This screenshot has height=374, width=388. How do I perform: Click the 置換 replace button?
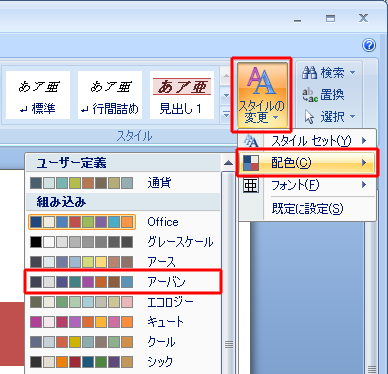click(323, 95)
